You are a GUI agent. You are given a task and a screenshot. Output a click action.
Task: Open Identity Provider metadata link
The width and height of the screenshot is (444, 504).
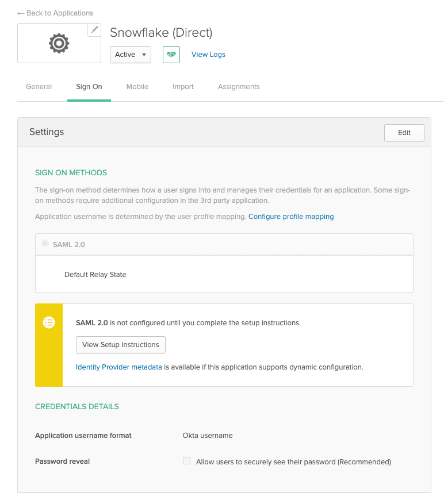(x=118, y=367)
